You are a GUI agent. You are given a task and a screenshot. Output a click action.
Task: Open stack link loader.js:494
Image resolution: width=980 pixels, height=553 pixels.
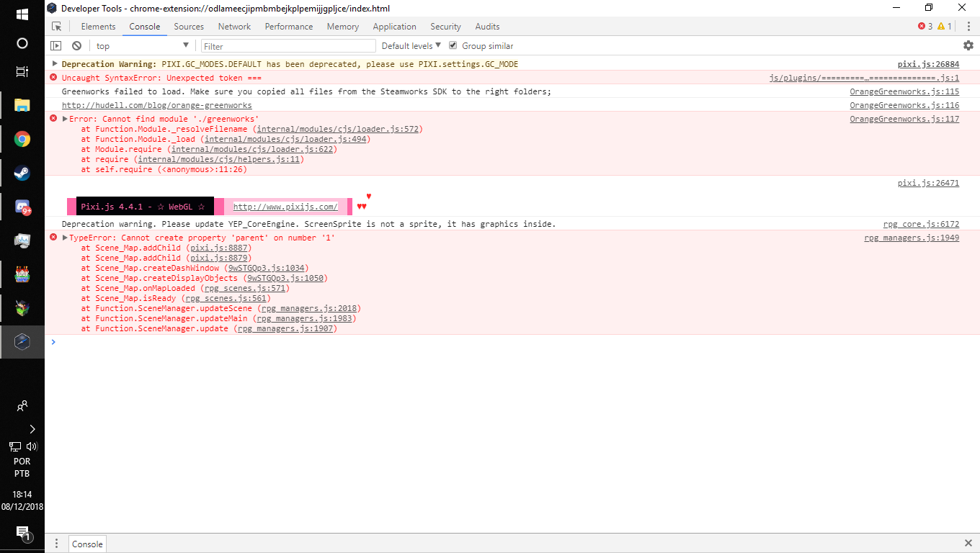click(285, 139)
